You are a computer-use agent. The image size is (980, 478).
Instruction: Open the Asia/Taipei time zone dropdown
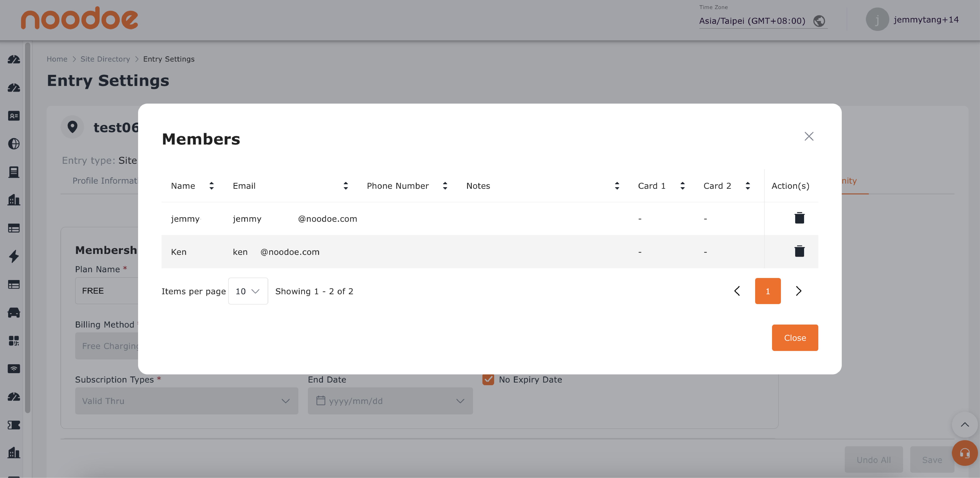pyautogui.click(x=763, y=21)
